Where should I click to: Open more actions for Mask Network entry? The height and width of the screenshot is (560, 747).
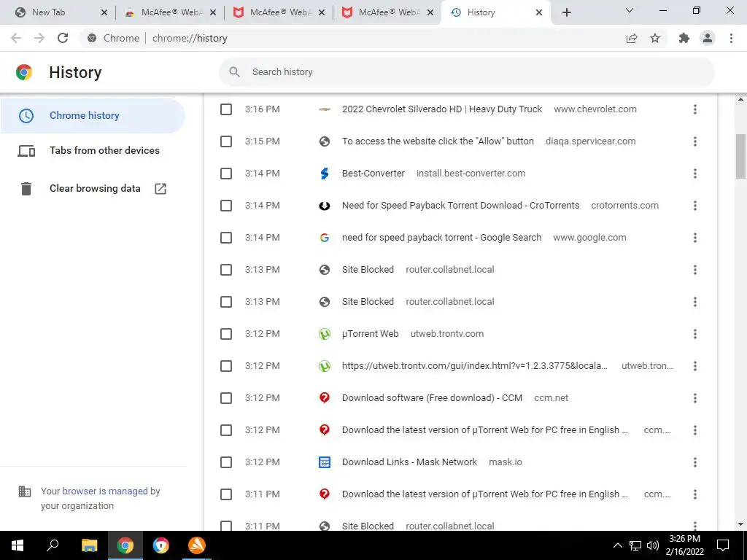695,462
